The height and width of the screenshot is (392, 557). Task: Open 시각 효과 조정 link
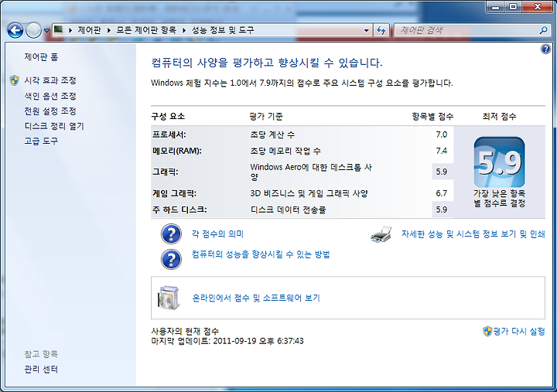click(x=50, y=80)
